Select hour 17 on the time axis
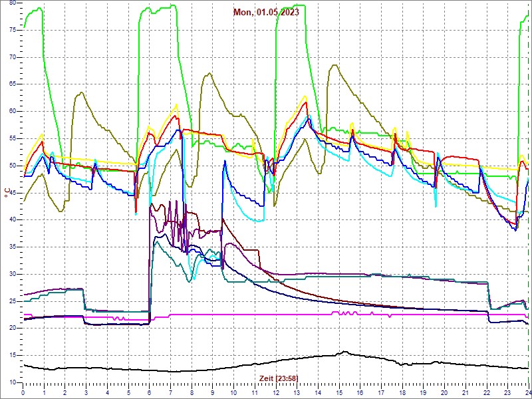 [x=380, y=392]
